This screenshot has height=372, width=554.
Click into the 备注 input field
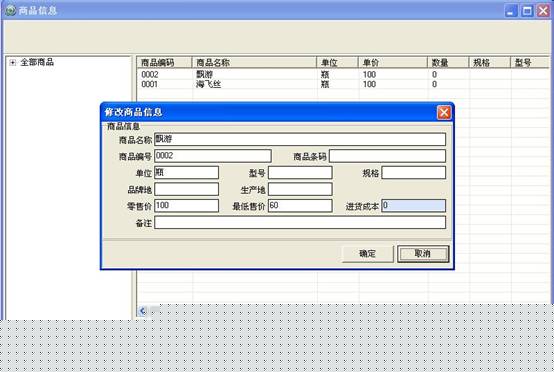click(x=300, y=223)
